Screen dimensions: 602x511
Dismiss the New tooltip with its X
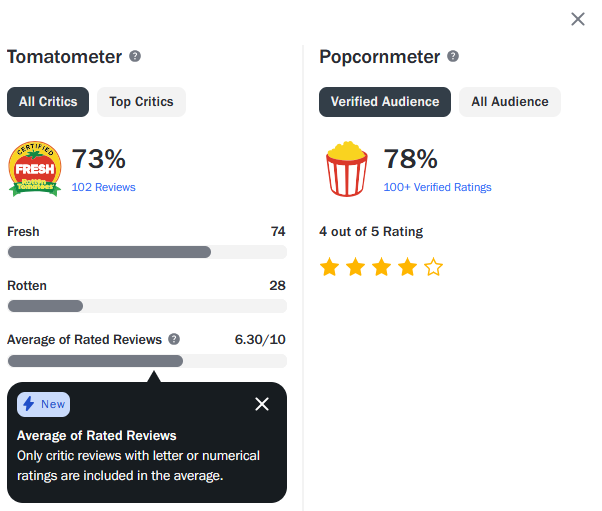[x=262, y=404]
